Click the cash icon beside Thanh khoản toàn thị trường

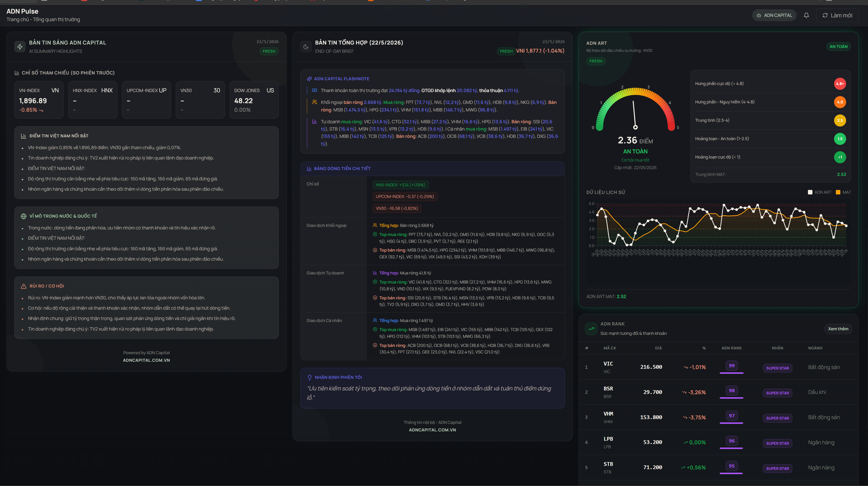pos(315,90)
